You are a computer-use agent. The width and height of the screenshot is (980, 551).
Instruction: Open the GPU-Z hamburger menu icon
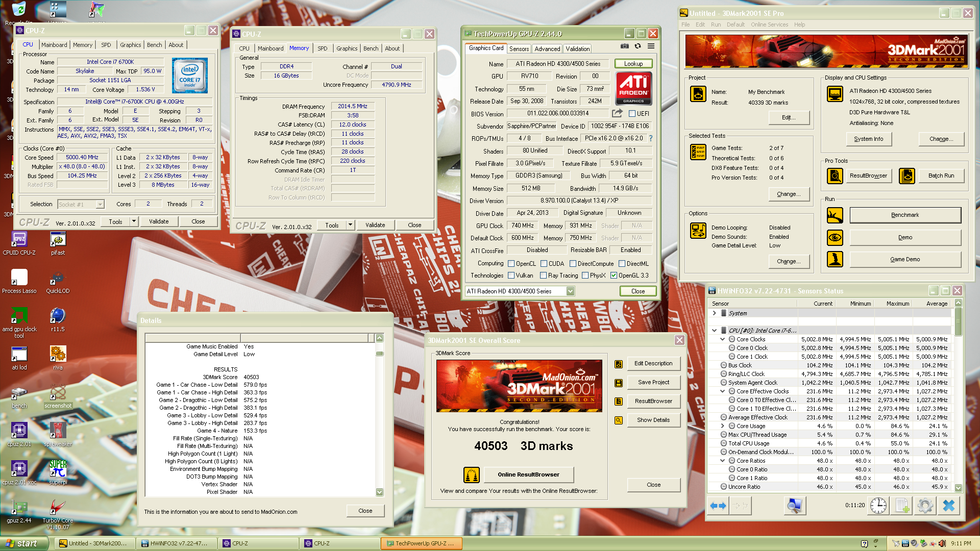(x=651, y=46)
